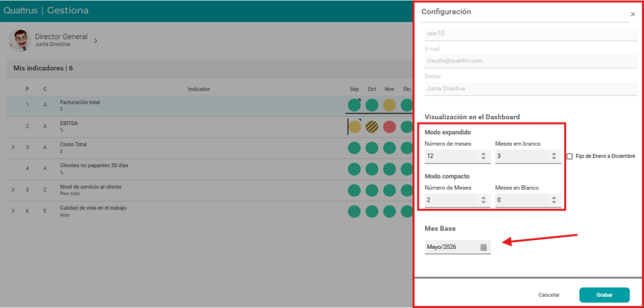Select the EBITDA indicator name

pyautogui.click(x=68, y=123)
